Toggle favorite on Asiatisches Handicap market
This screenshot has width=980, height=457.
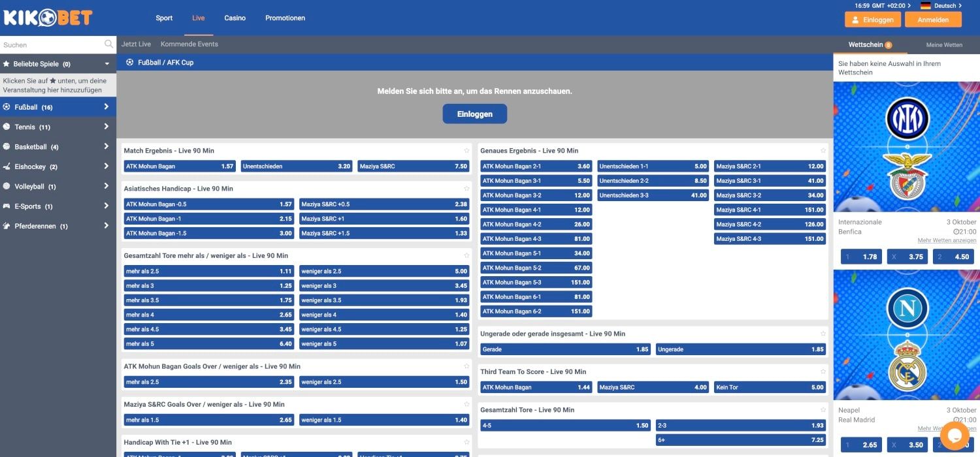466,189
